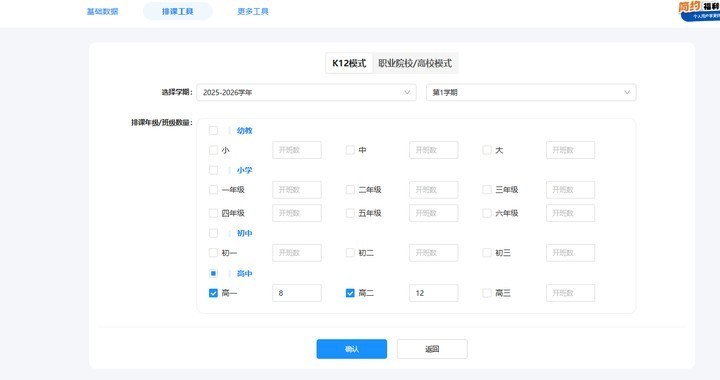Open the 更多工具 tab
The width and height of the screenshot is (720, 380).
point(253,11)
